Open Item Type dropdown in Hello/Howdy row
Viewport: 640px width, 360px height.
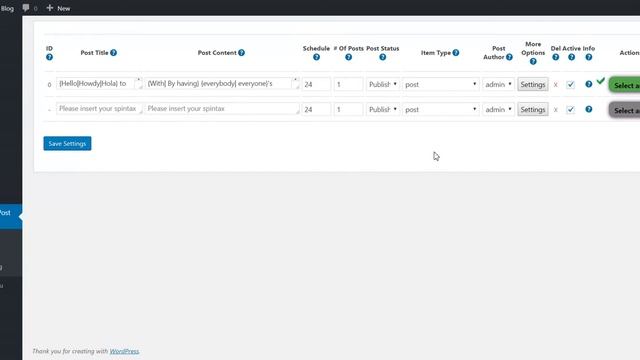pyautogui.click(x=441, y=84)
